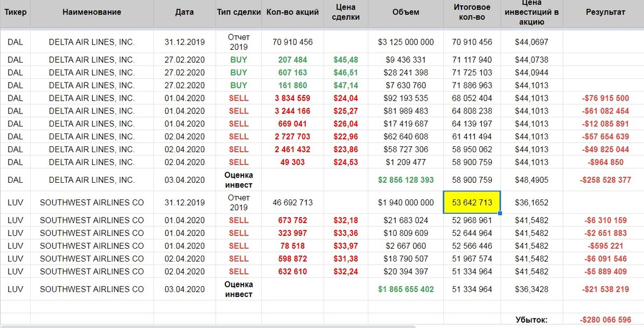
Task: Click volume cell $1 940 000 000
Action: pyautogui.click(x=406, y=203)
